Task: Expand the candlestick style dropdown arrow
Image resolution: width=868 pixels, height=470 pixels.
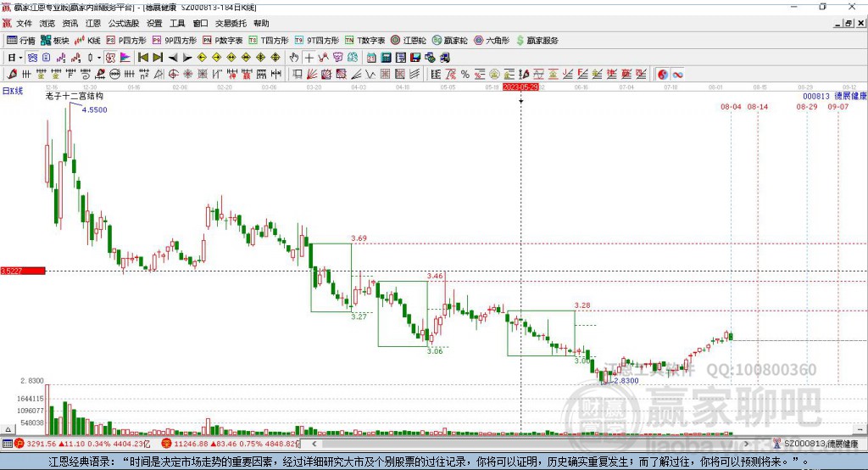Action: click(x=99, y=58)
